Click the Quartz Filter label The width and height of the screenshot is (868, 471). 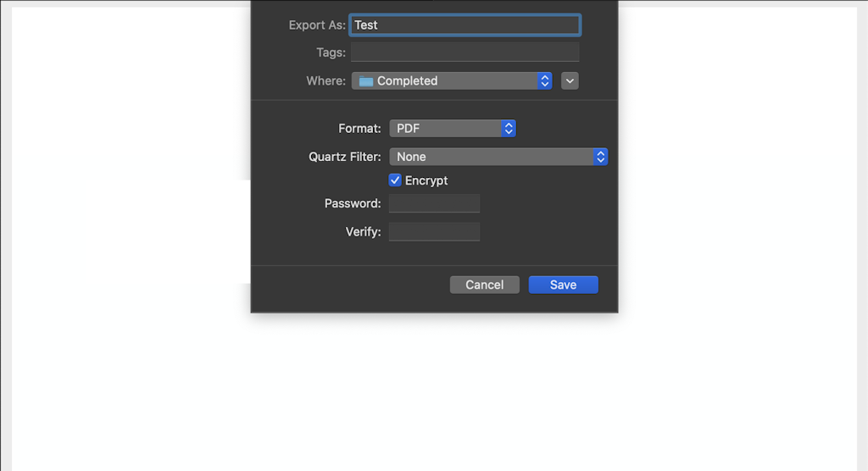344,157
